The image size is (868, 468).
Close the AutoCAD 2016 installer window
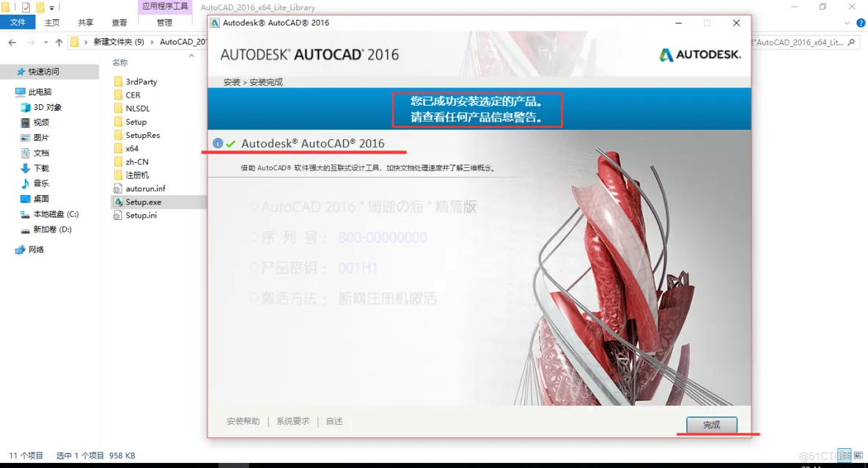736,23
